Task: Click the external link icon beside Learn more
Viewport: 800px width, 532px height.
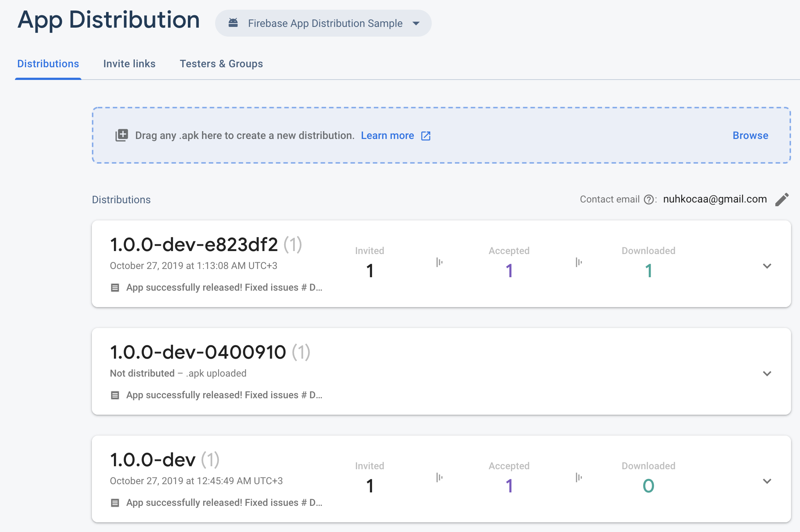Action: (426, 136)
